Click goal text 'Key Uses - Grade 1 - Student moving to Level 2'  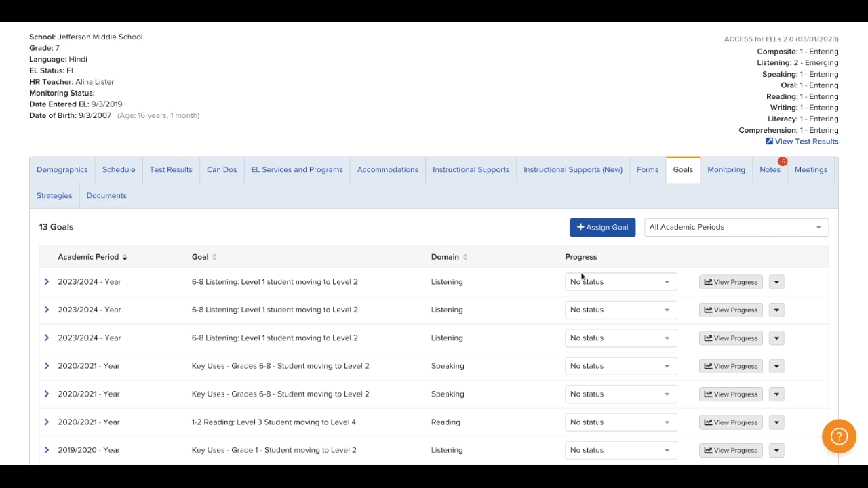[x=274, y=450]
